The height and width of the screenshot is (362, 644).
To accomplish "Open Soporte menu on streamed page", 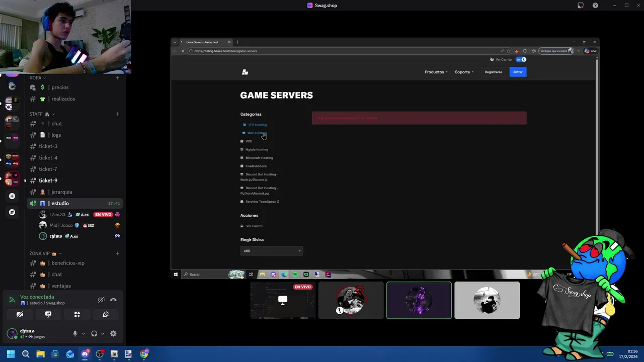I will point(464,72).
